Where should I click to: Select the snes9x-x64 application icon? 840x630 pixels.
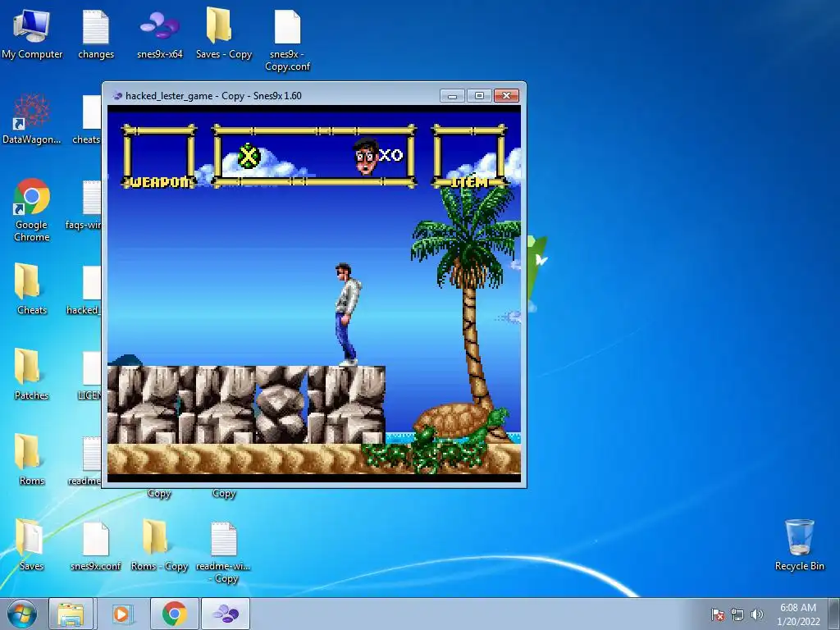pos(160,33)
